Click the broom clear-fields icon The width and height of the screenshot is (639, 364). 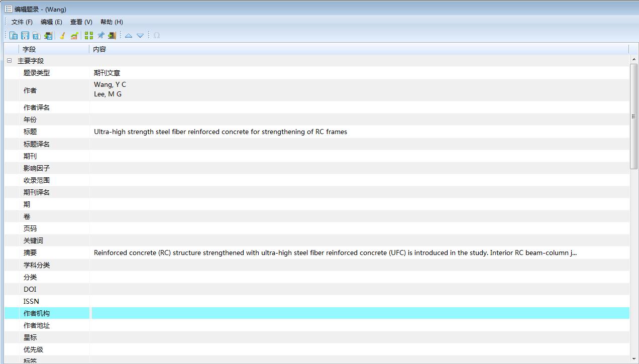(62, 36)
